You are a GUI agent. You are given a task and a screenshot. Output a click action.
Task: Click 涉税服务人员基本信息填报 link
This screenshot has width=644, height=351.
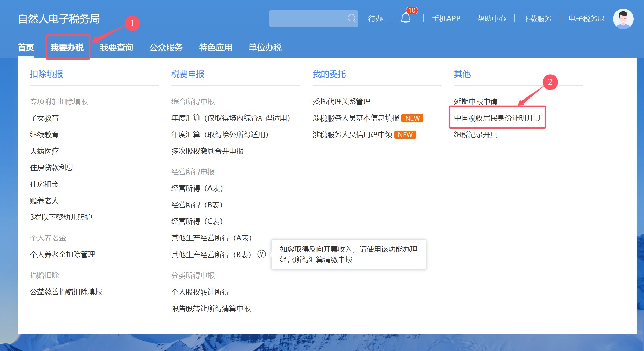click(x=356, y=118)
